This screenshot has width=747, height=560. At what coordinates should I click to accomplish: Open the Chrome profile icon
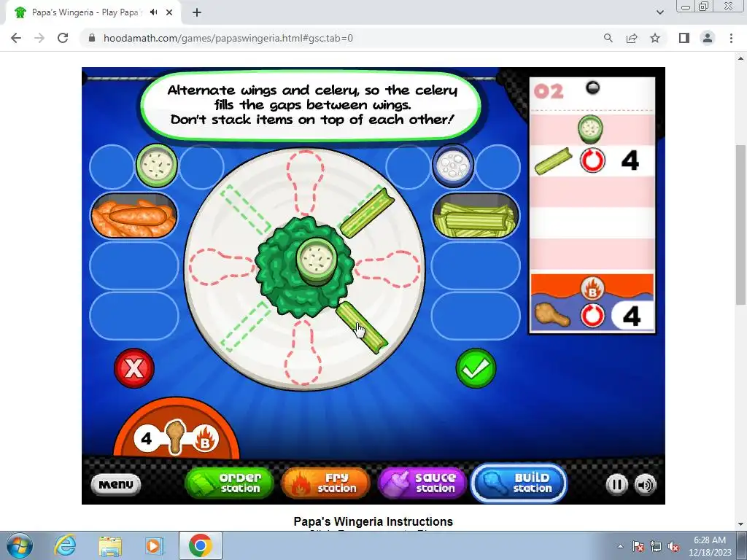click(708, 38)
